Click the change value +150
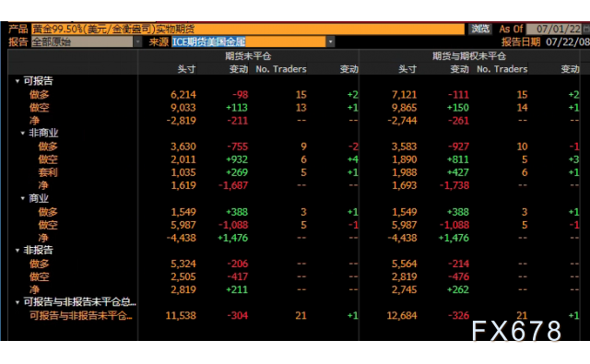 [x=457, y=108]
